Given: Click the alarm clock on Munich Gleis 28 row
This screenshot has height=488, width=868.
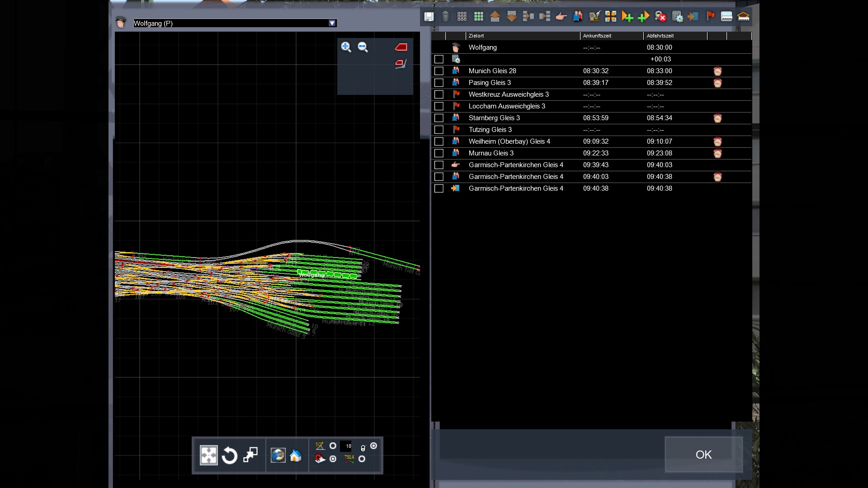Looking at the screenshot, I should (x=717, y=71).
